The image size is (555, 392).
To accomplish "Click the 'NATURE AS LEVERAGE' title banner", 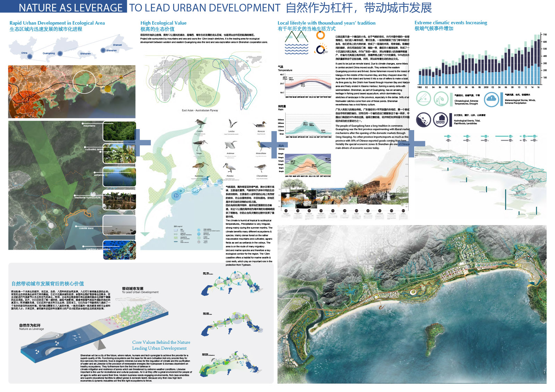I will click(70, 7).
